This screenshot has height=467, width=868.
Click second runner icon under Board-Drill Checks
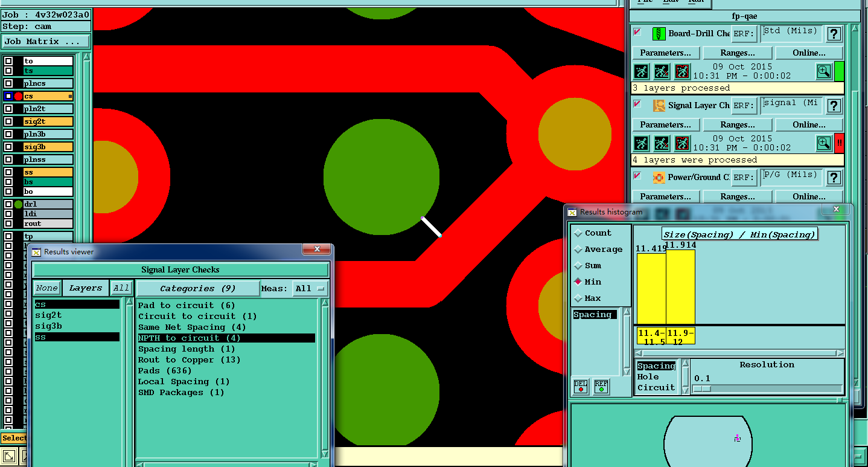(662, 71)
